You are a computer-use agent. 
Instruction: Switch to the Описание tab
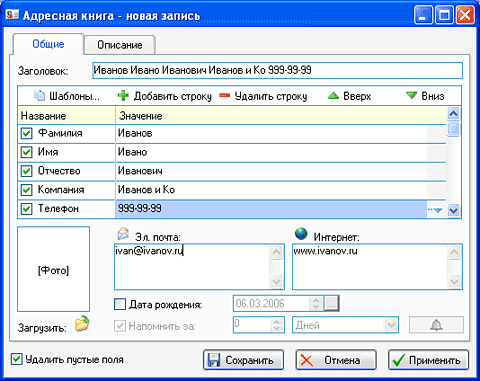click(120, 45)
